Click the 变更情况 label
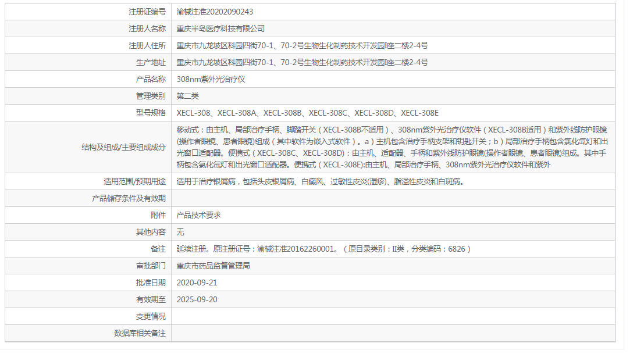The height and width of the screenshot is (354, 644). [151, 316]
